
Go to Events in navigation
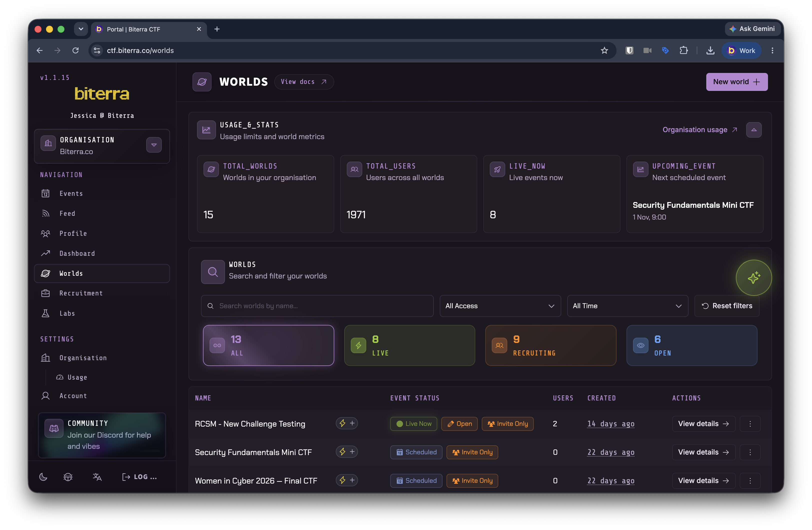click(102, 194)
